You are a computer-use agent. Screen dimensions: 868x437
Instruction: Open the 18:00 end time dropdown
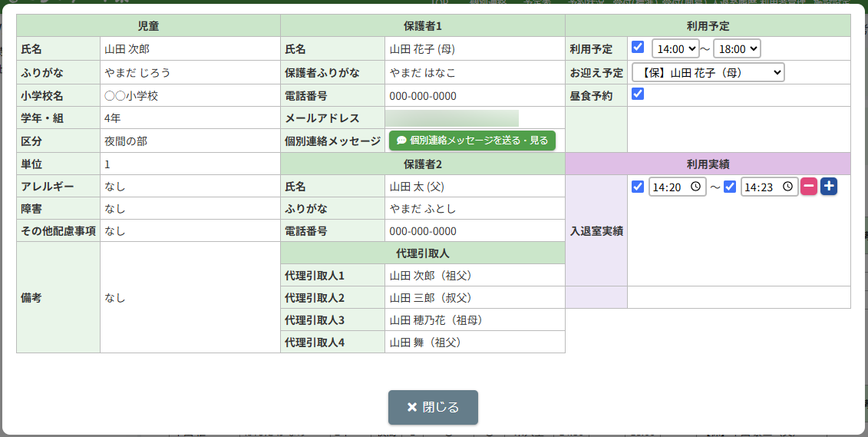coord(737,49)
